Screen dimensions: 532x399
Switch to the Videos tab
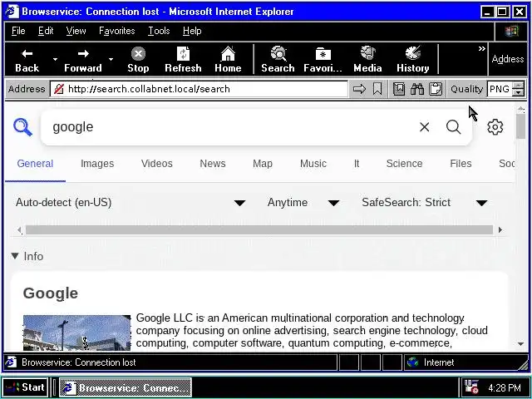[157, 164]
